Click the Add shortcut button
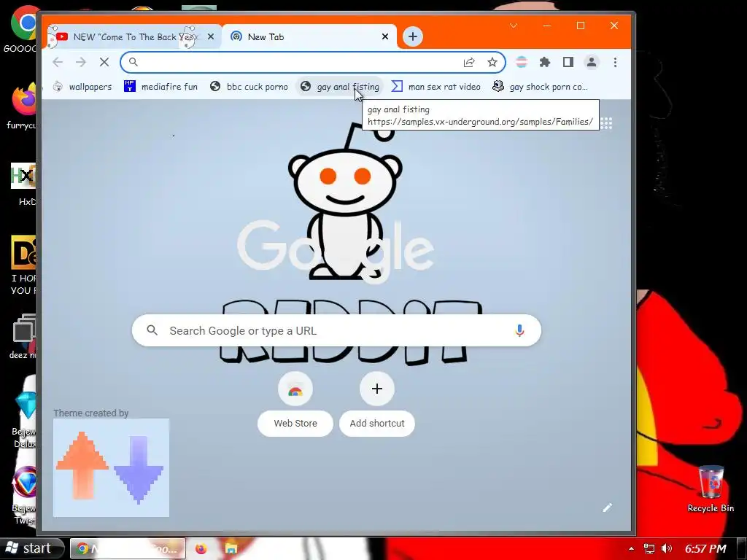The height and width of the screenshot is (560, 747). (377, 404)
